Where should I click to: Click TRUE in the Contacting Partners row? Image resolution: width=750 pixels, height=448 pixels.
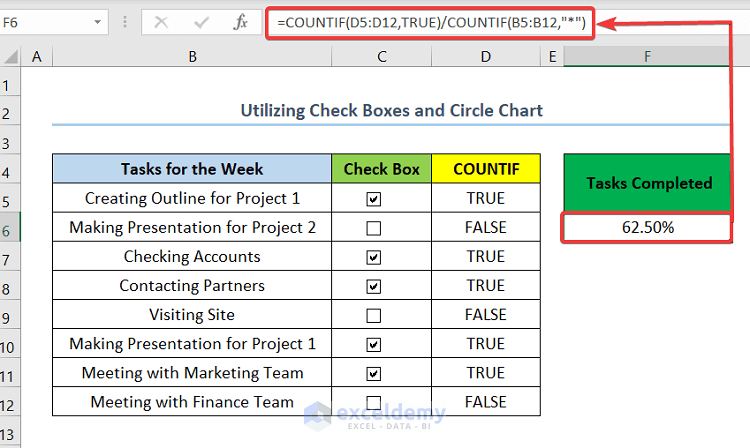pos(486,285)
